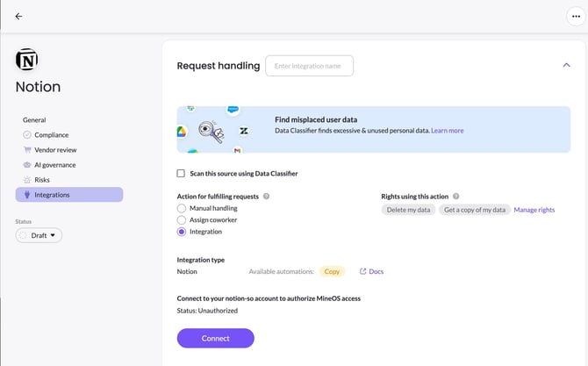Click help icon beside Rights using this action
This screenshot has width=588, height=366.
456,196
